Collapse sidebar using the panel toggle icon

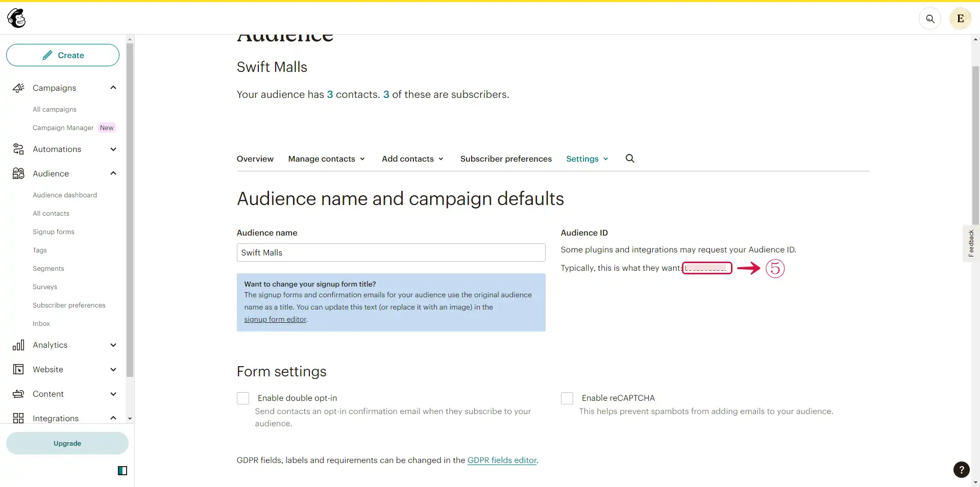[122, 471]
